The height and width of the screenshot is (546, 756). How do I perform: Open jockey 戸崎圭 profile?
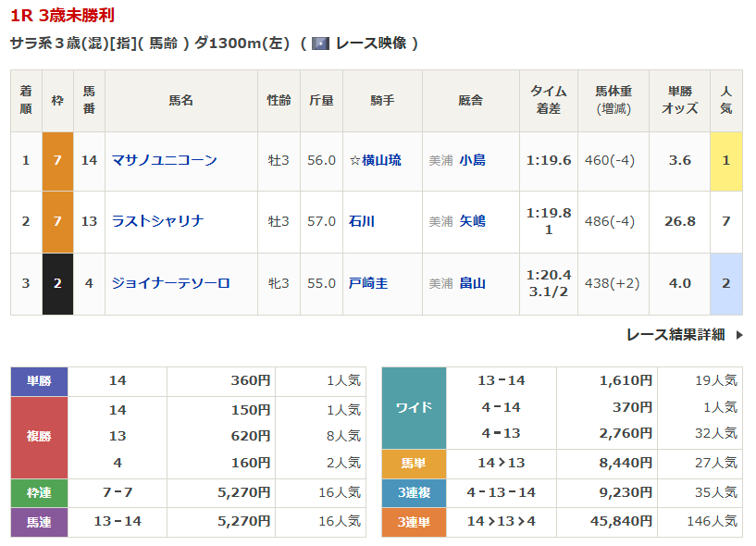pos(368,283)
